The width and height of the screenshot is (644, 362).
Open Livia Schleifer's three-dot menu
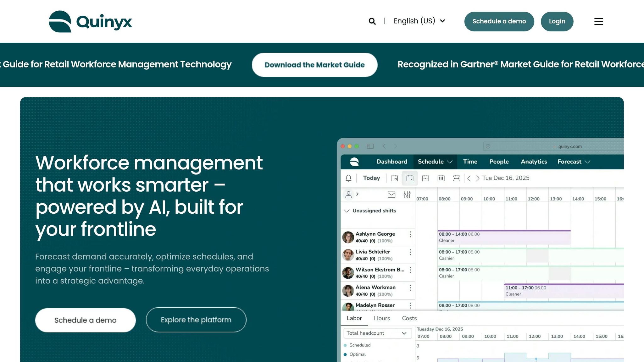(410, 252)
